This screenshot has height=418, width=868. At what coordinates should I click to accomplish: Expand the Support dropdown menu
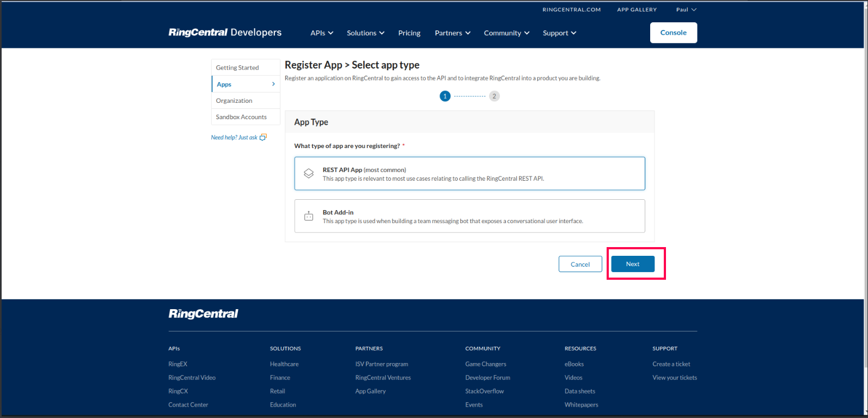(x=559, y=33)
